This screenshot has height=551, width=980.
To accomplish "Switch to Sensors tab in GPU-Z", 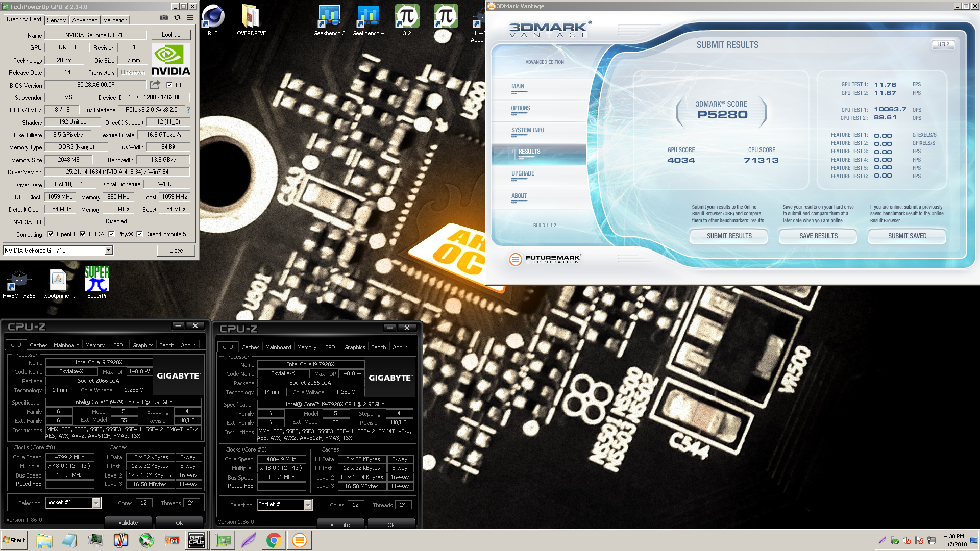I will click(x=57, y=20).
